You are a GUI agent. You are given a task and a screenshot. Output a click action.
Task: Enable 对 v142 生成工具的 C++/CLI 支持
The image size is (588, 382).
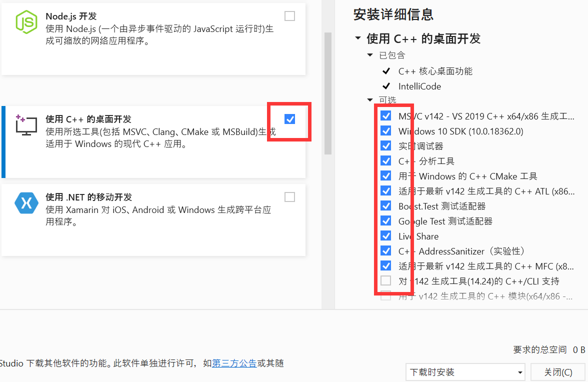385,280
